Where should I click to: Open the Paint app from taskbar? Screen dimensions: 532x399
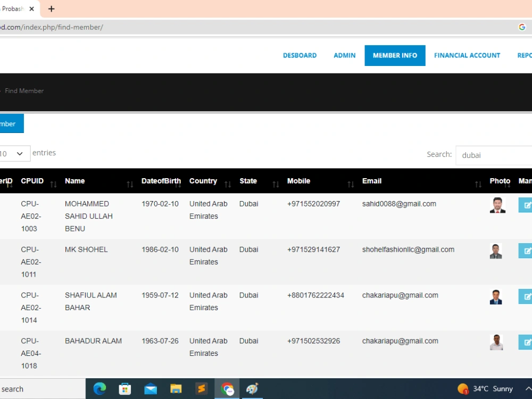coord(252,389)
